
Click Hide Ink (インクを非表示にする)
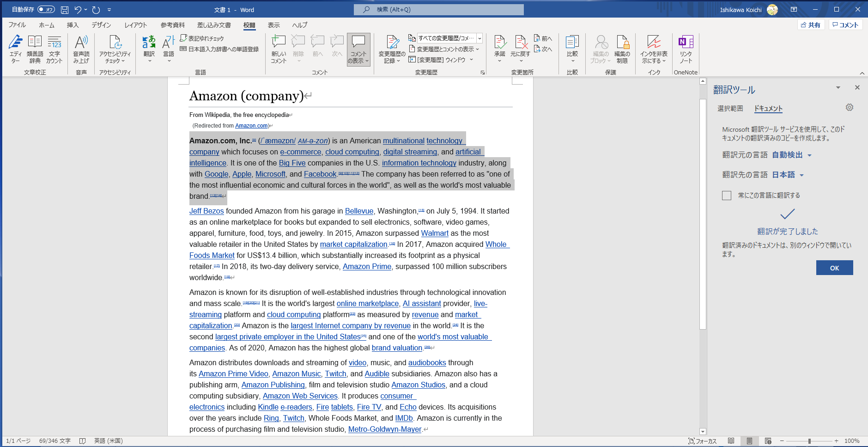point(654,49)
